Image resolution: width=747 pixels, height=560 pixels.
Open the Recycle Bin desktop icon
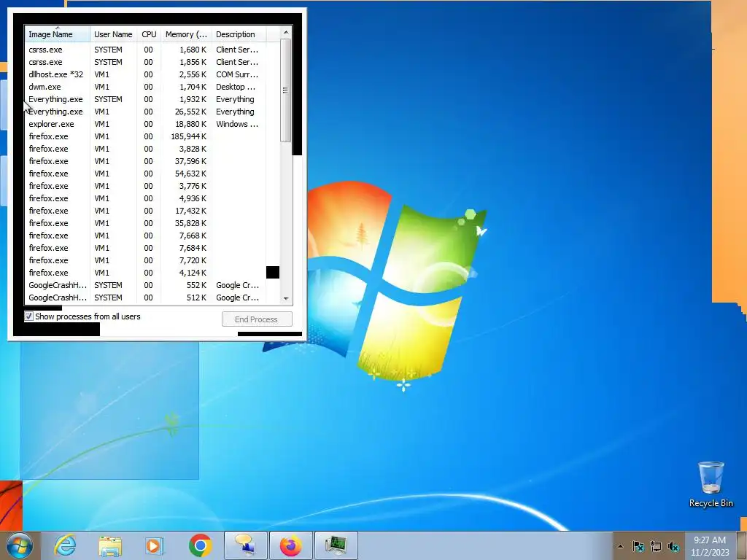[x=711, y=484]
